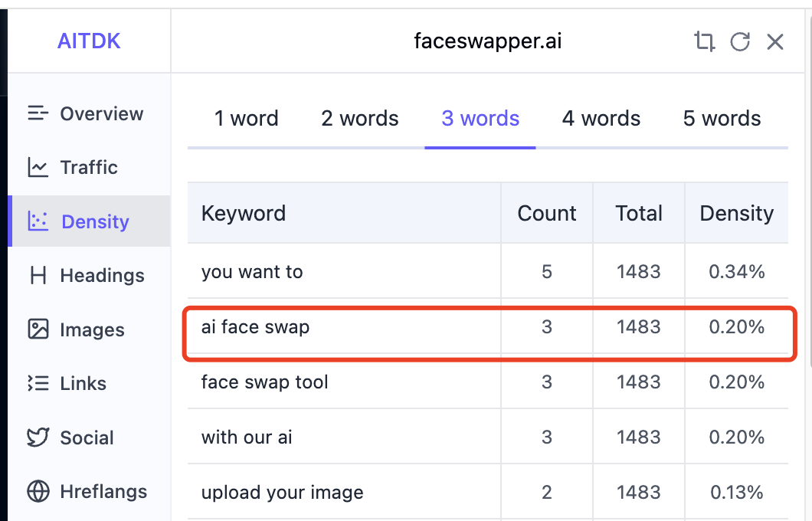Switch to the 4 words tab
Screen dimensions: 812x521
tap(601, 119)
